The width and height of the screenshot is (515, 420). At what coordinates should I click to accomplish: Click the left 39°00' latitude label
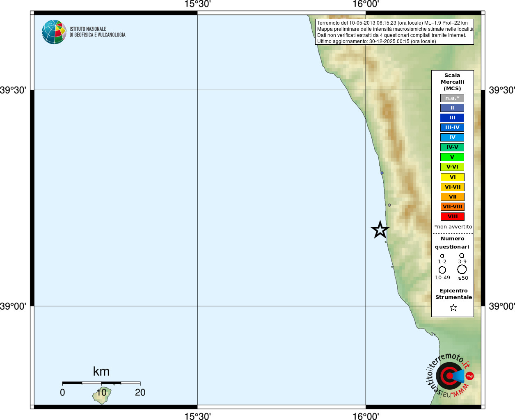pos(13,306)
